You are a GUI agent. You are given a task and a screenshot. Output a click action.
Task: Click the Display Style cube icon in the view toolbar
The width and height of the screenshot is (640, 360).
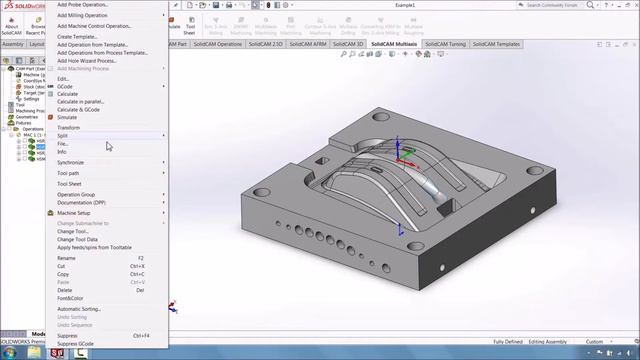point(392,54)
